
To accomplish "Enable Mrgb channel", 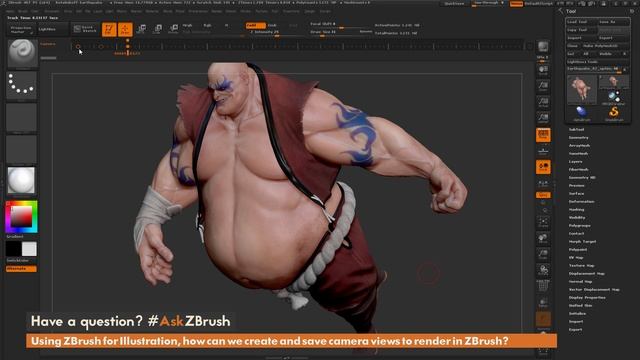I will click(x=187, y=25).
